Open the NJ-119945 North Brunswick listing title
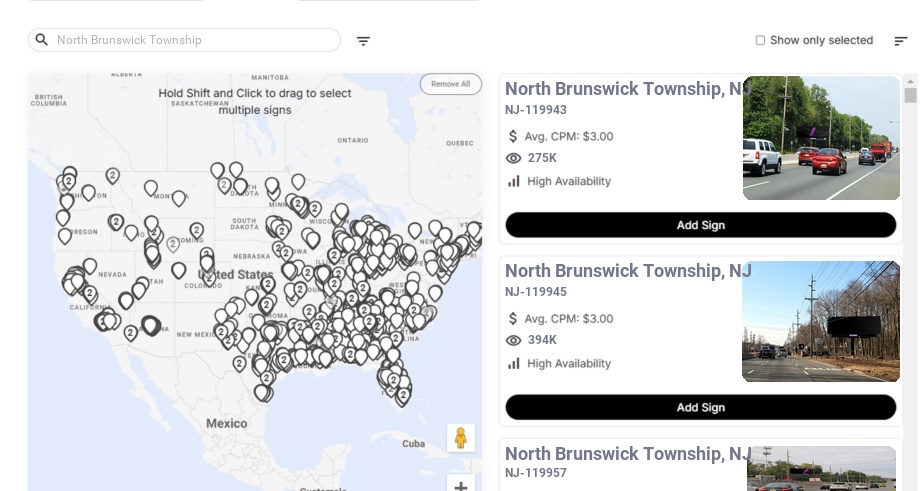This screenshot has height=491, width=920. point(627,271)
